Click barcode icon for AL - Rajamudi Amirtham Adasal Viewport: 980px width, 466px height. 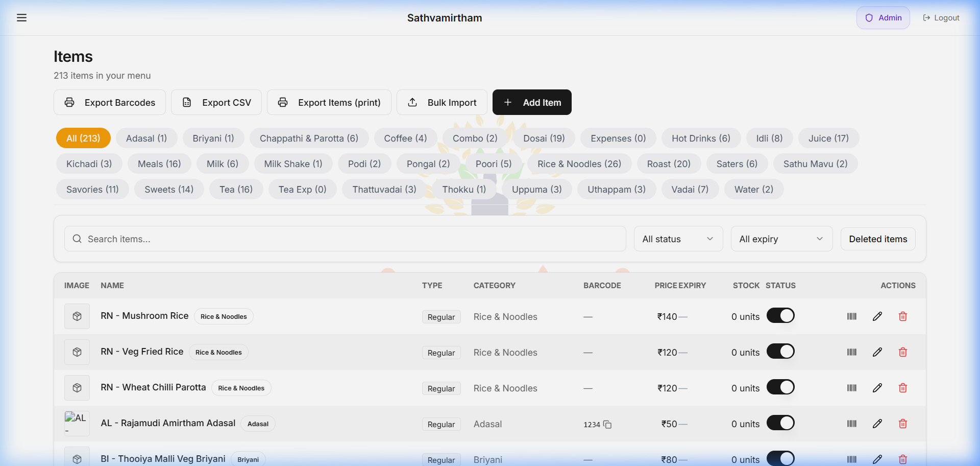tap(852, 424)
